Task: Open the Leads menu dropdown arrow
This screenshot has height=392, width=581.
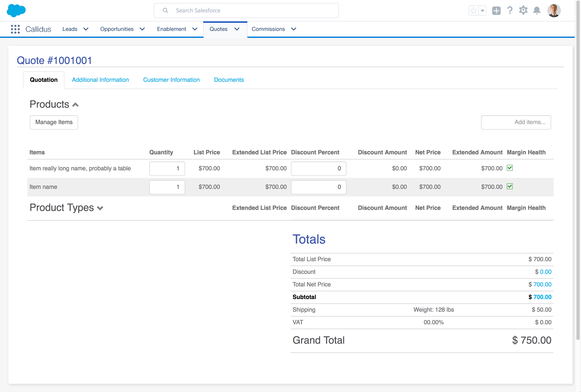Action: coord(86,29)
